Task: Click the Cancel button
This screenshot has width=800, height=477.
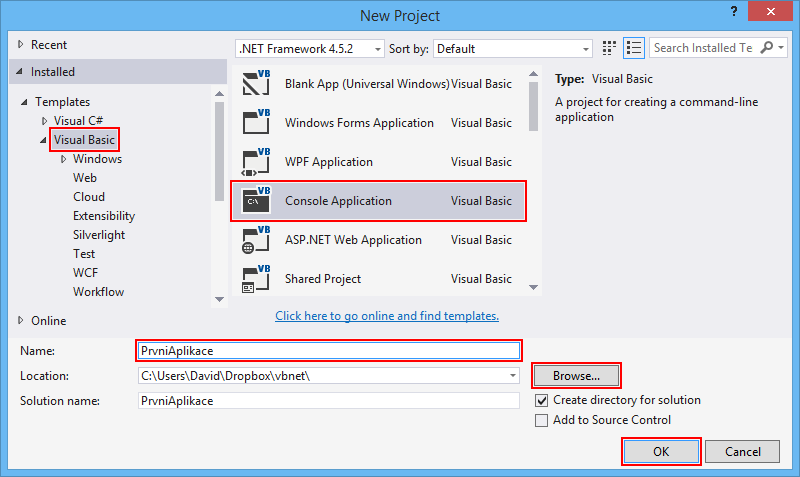Action: point(742,451)
